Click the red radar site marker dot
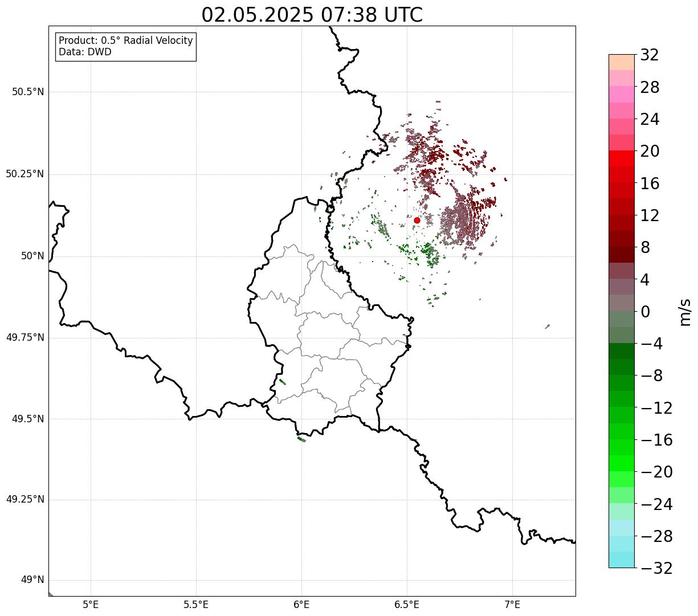The image size is (698, 616). point(417,221)
